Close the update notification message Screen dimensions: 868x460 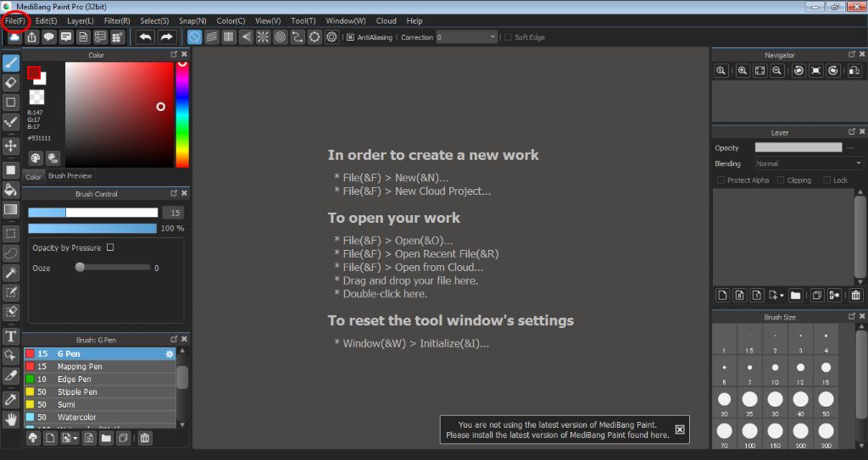tap(680, 430)
